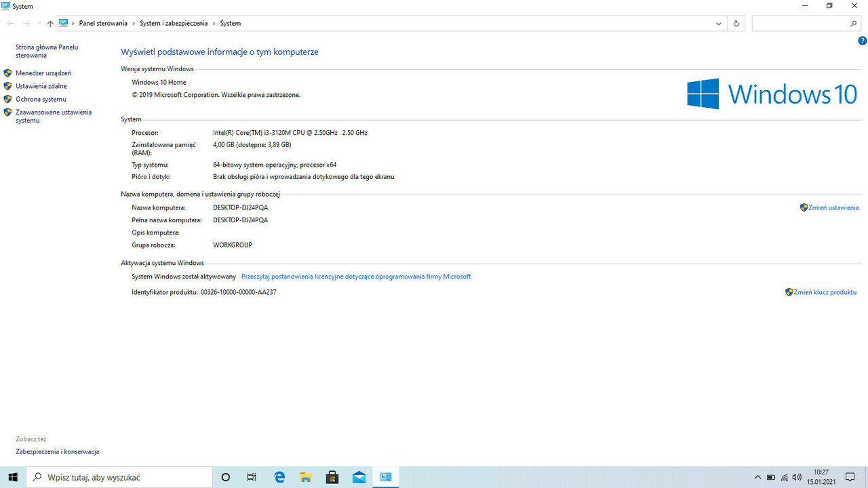Viewport: 868px width, 488px height.
Task: Open Zaawansowane ustawienia systemu link
Action: tap(54, 116)
